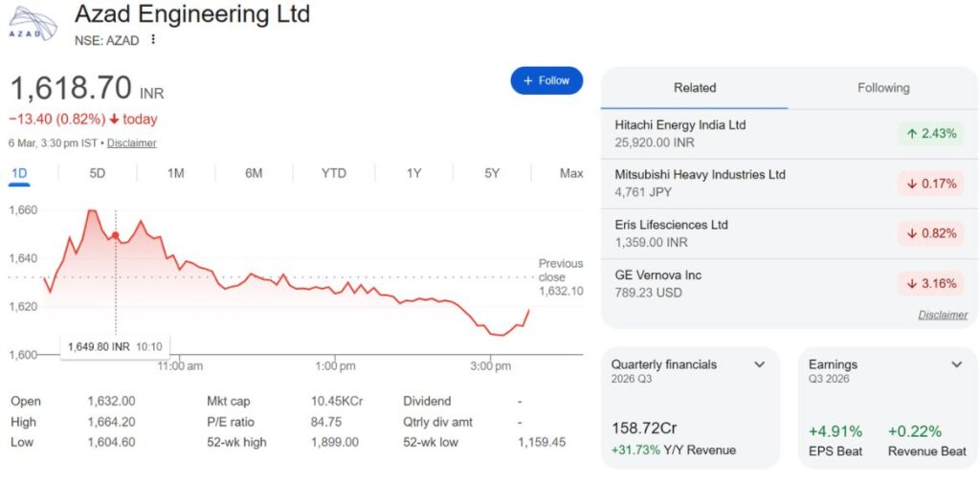This screenshot has width=980, height=482.
Task: Select the 52-wk low value 1,159.45
Action: 542,443
